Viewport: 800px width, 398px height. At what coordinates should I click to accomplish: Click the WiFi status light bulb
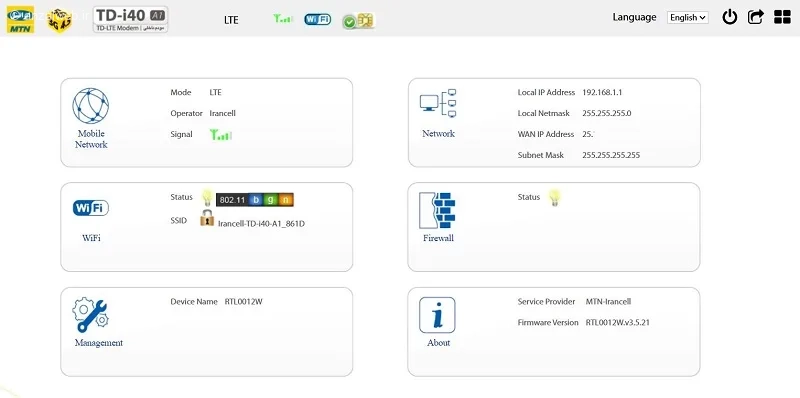[x=207, y=197]
